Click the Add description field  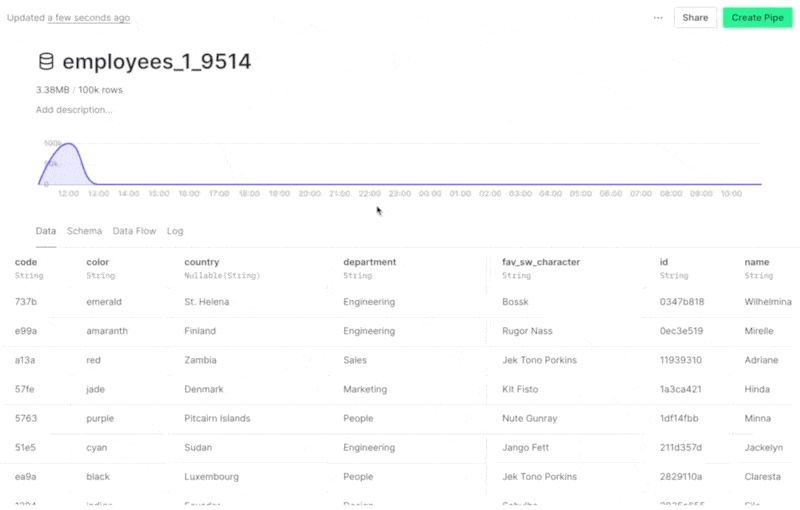point(74,110)
